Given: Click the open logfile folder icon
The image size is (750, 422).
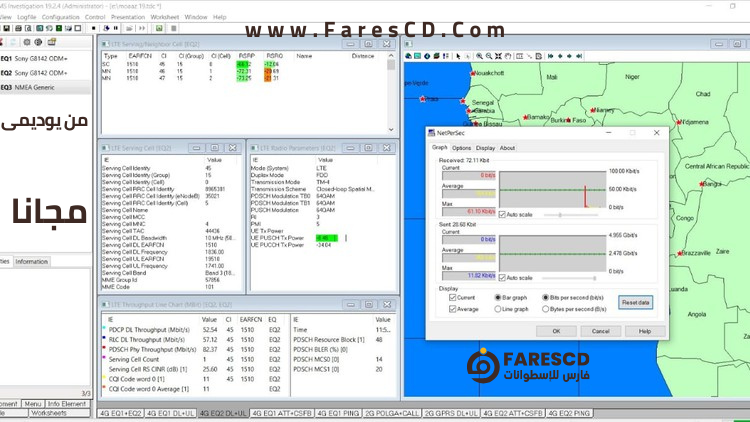Looking at the screenshot, I should (x=129, y=28).
